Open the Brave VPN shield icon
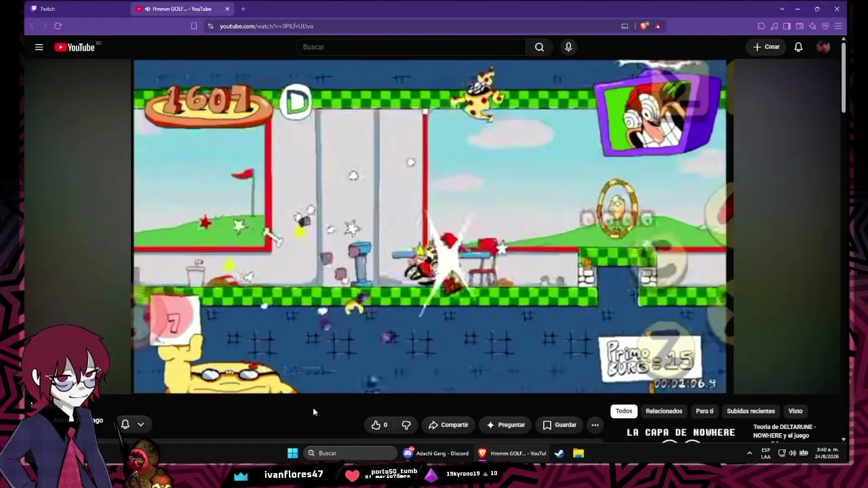 tap(825, 26)
